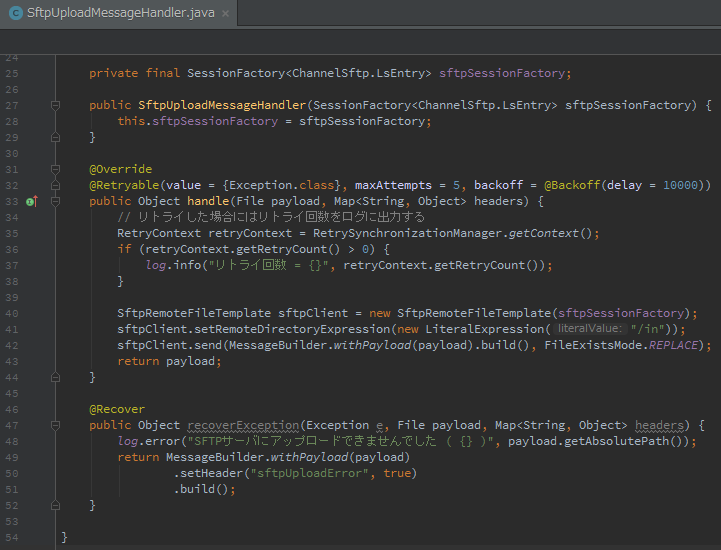Click the implements-method gutter icon at line 33
Image resolution: width=721 pixels, height=550 pixels.
pos(32,201)
